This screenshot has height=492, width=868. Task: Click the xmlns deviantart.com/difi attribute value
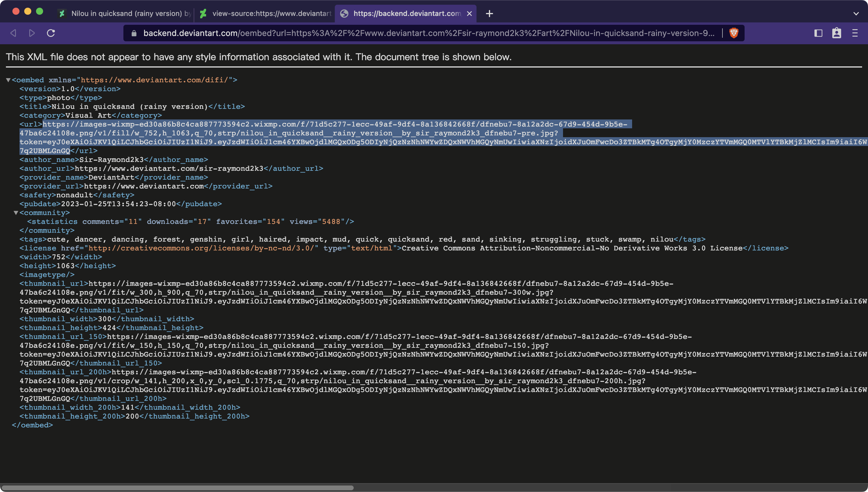pyautogui.click(x=154, y=80)
